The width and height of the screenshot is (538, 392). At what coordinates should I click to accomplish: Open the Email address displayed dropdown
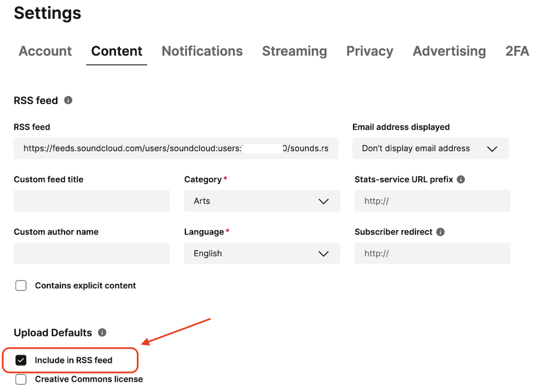tap(430, 149)
